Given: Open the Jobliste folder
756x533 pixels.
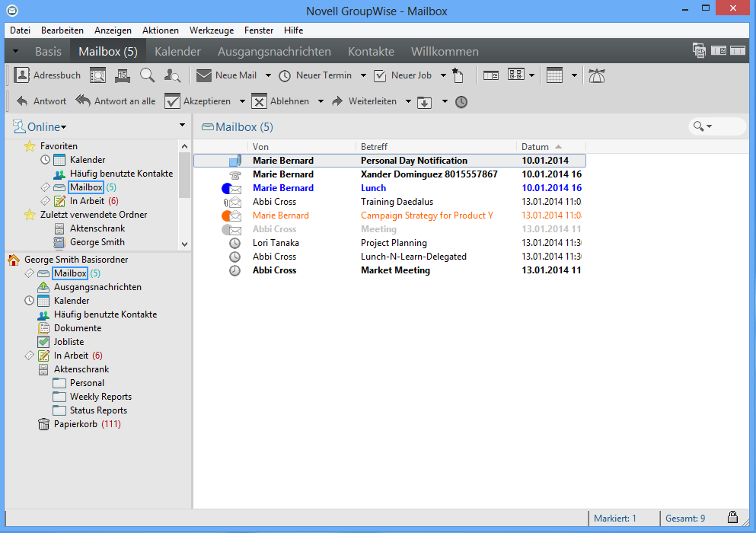Looking at the screenshot, I should (69, 342).
